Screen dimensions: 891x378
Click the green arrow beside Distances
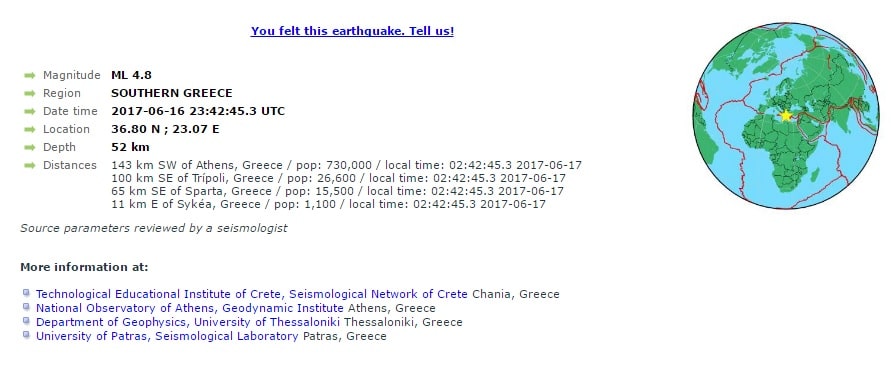click(x=30, y=165)
